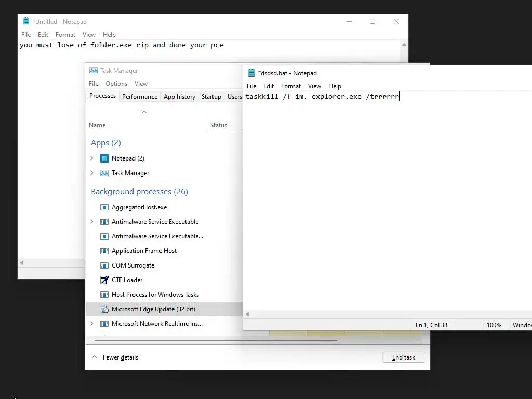Open Edit menu in Untitled Notepad
The image size is (532, 399).
pos(43,35)
